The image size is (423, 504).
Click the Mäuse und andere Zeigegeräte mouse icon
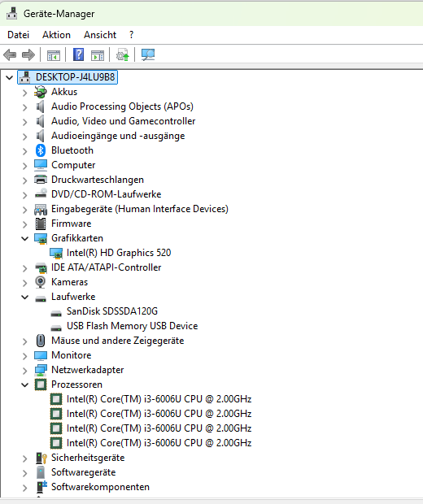(x=41, y=341)
